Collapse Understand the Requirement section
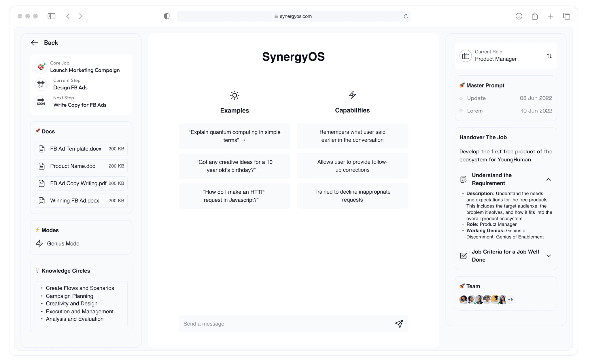This screenshot has height=364, width=590. pos(549,179)
